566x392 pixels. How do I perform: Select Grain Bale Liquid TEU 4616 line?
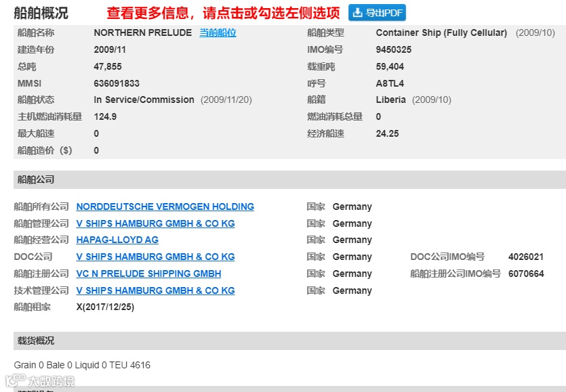tap(82, 365)
